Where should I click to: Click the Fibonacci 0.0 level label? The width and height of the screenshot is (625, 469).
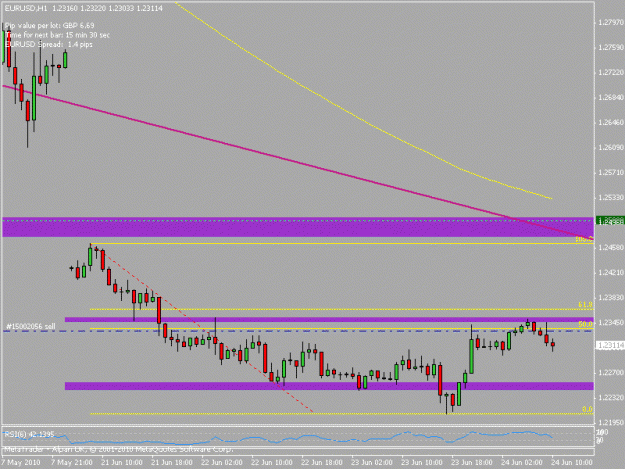tap(587, 409)
